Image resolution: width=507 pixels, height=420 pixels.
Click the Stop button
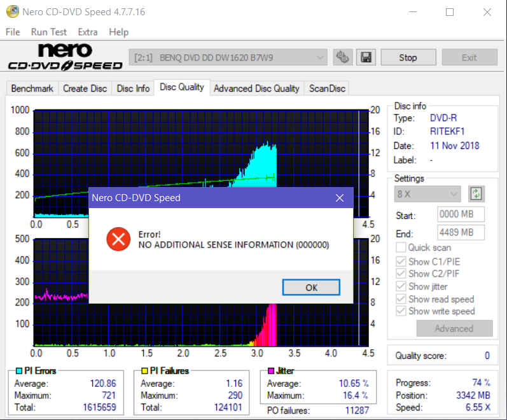[x=408, y=58]
